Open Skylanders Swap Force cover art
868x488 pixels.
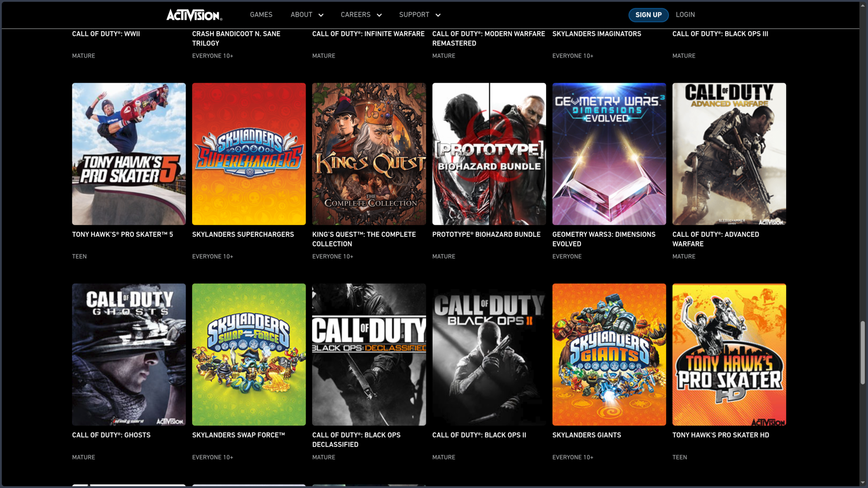pyautogui.click(x=249, y=355)
